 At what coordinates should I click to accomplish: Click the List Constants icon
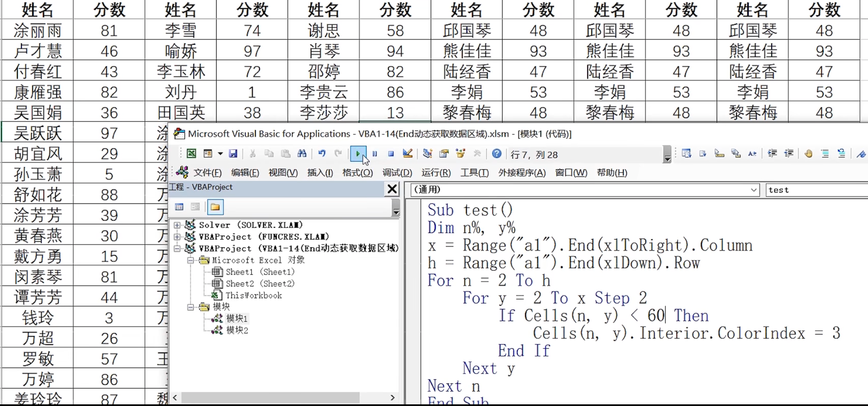pos(703,153)
